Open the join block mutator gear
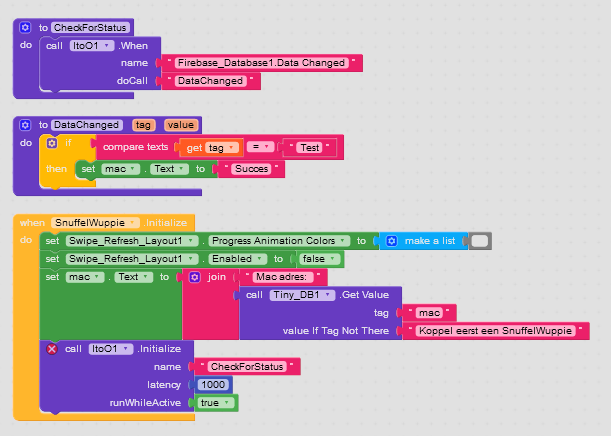 (194, 277)
